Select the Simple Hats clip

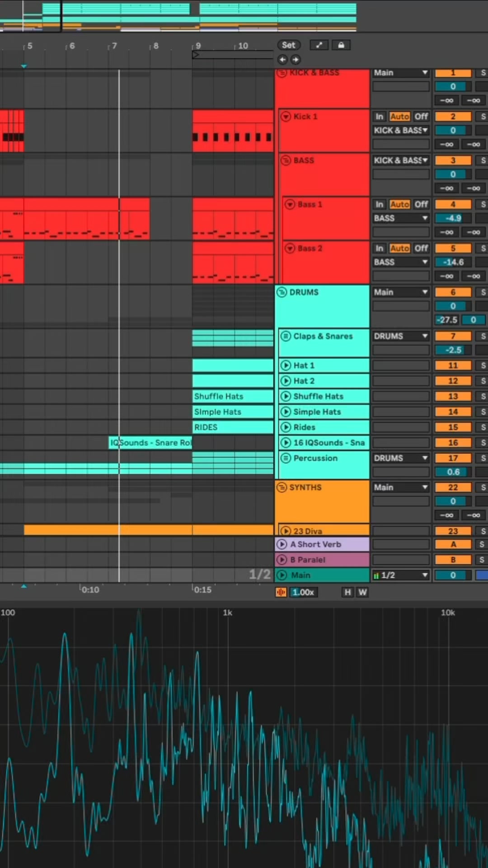233,411
